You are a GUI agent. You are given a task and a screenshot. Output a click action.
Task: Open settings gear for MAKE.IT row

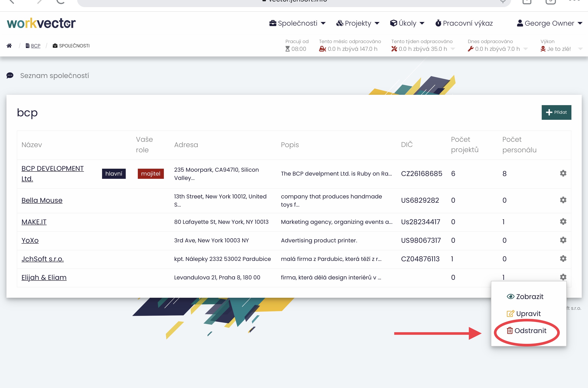click(x=563, y=221)
